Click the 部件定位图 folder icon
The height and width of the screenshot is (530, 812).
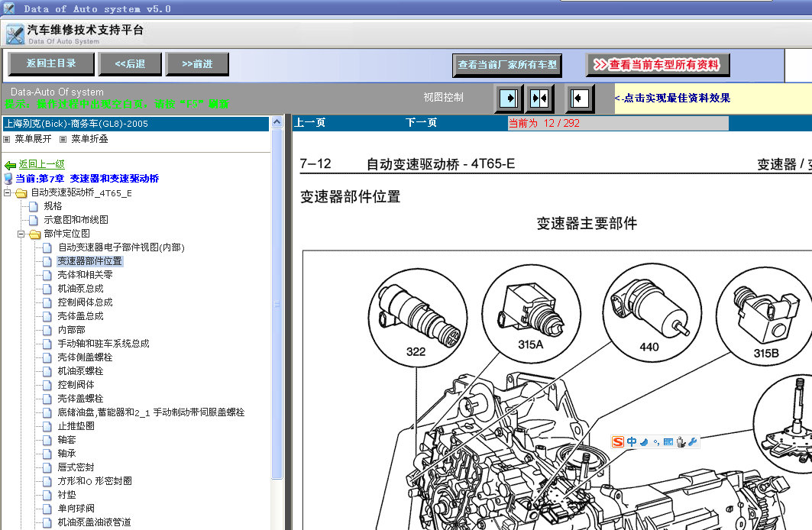[x=34, y=234]
